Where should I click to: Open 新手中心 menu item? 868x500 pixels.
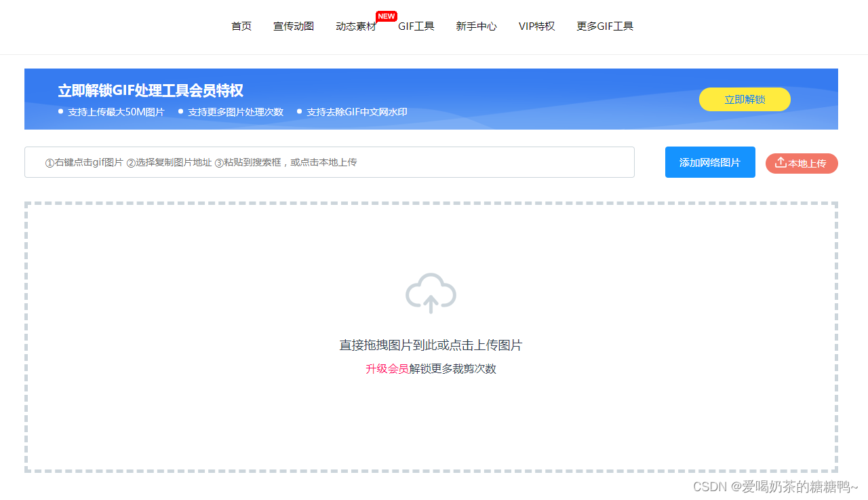(x=476, y=26)
